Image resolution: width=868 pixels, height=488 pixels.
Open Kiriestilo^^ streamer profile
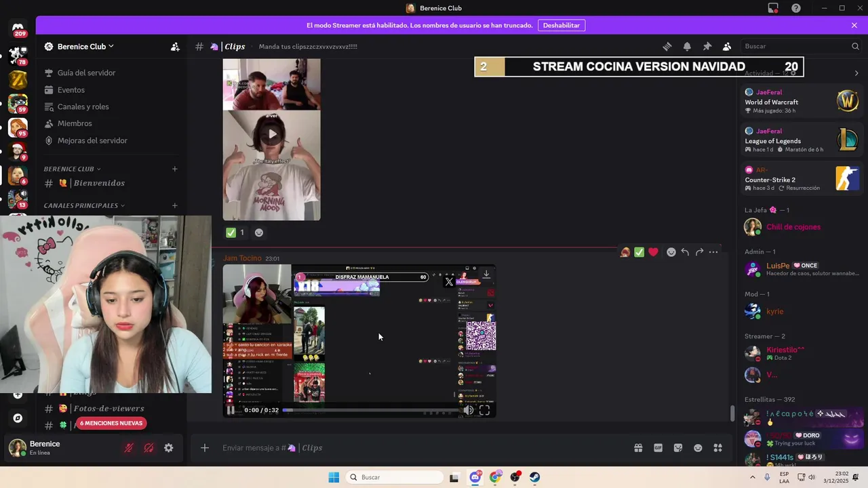click(x=801, y=353)
